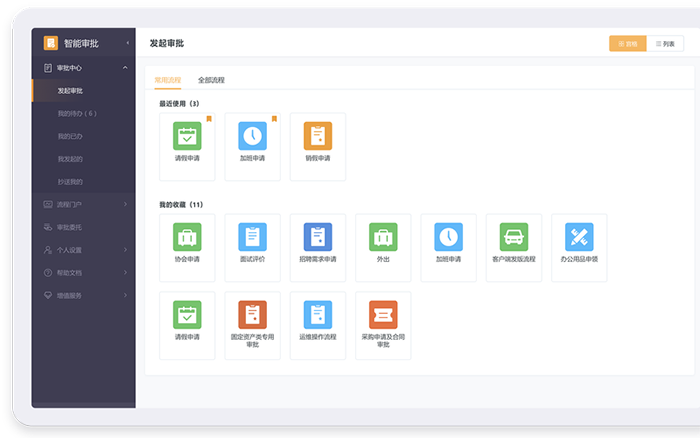700x438 pixels.
Task: Start the 采购申请及合同审批 ticket icon
Action: (383, 314)
